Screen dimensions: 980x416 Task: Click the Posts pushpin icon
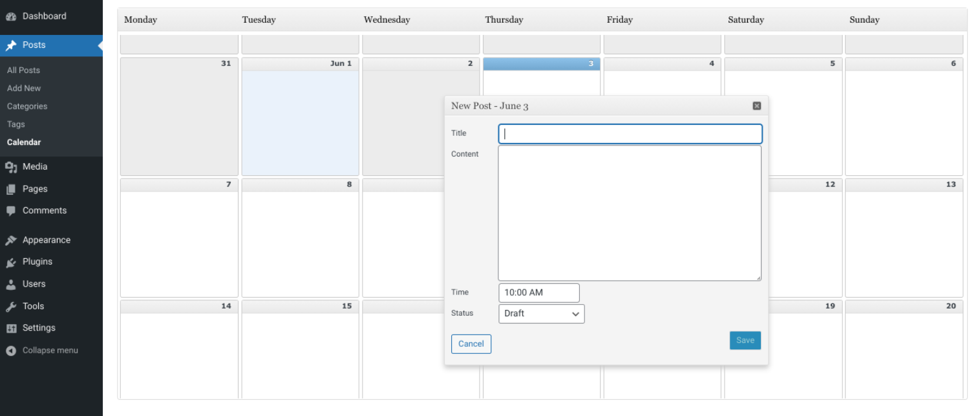click(x=11, y=45)
